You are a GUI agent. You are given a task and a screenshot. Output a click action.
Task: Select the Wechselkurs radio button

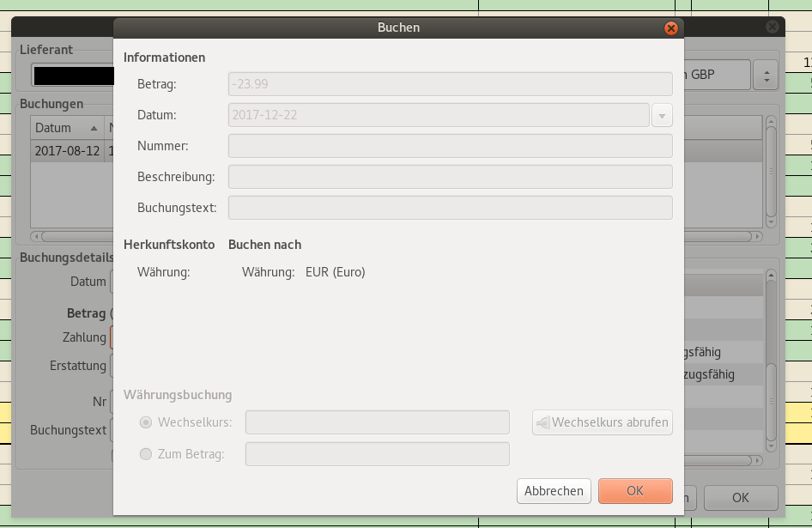point(146,422)
